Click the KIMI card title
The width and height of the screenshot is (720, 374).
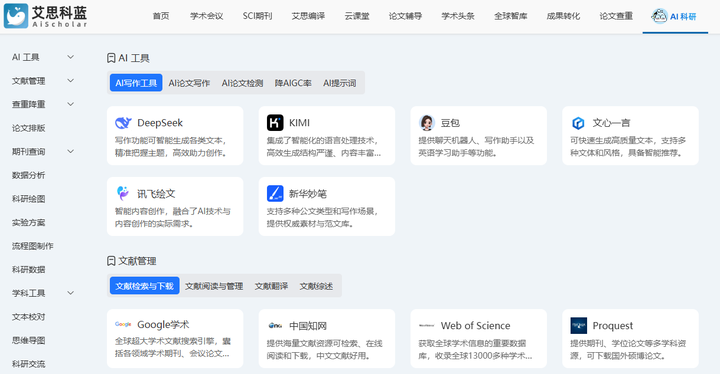coord(299,123)
